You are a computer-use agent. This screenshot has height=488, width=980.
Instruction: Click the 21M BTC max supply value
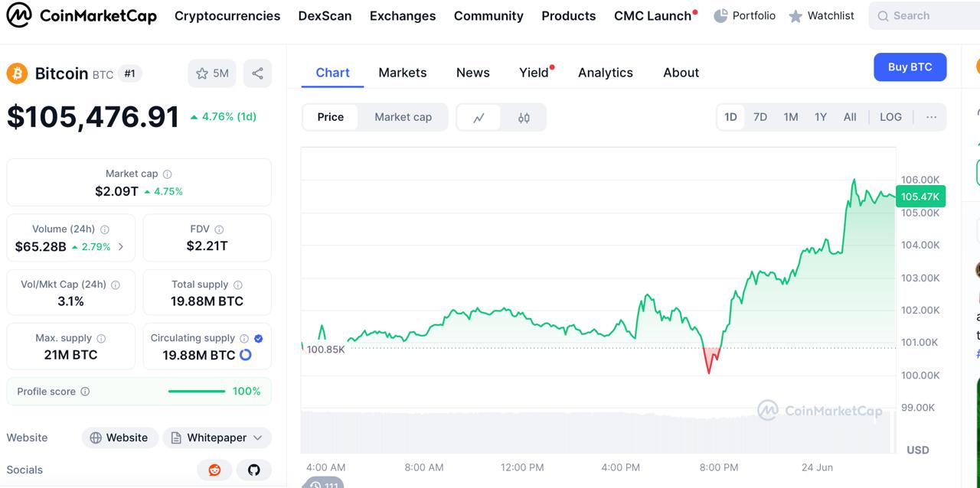tap(70, 355)
